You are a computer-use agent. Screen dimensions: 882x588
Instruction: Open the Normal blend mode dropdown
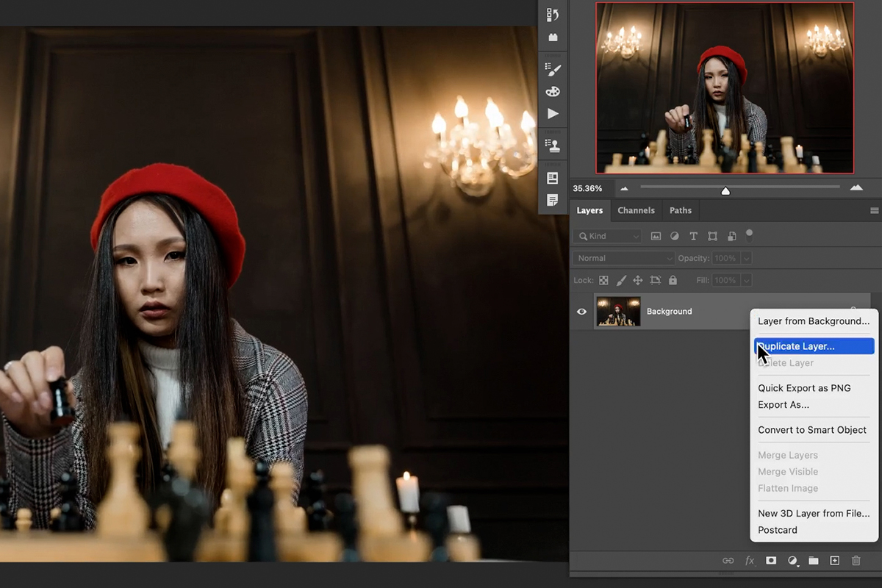tap(623, 259)
